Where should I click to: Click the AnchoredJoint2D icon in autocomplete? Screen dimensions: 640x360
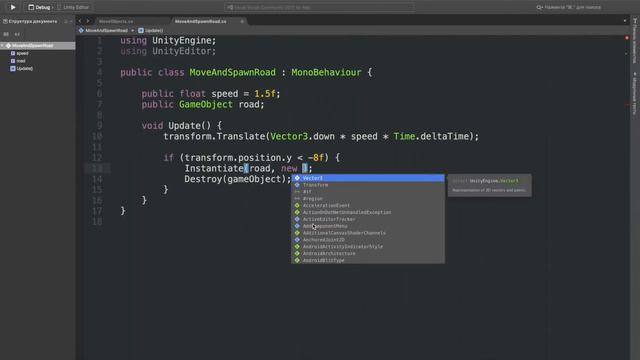pyautogui.click(x=297, y=240)
